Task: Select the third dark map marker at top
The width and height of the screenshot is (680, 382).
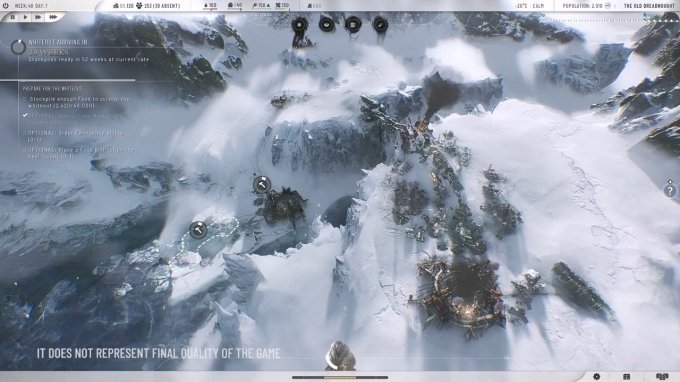Action: (353, 24)
